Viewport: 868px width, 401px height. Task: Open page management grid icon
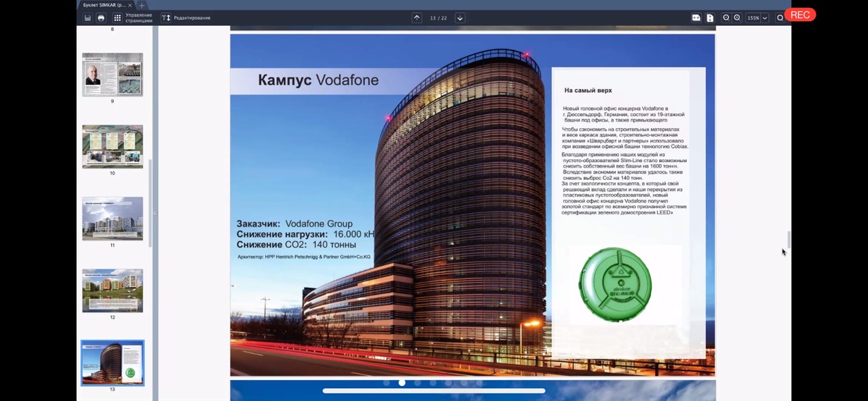(117, 18)
